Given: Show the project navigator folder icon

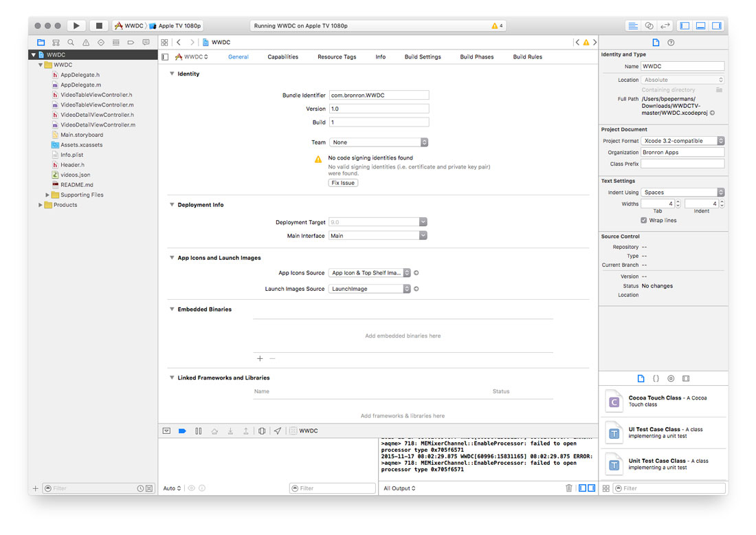Looking at the screenshot, I should (41, 43).
